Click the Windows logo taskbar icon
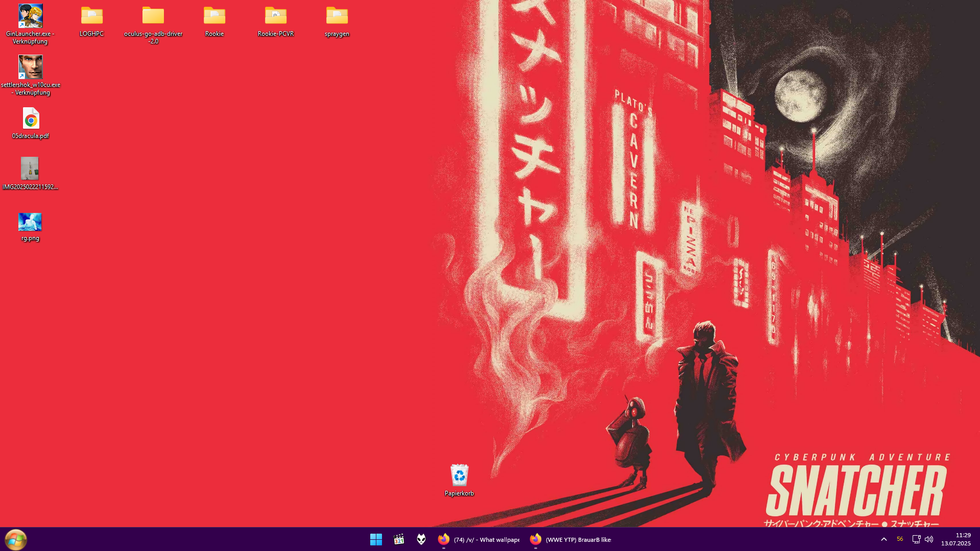Viewport: 980px width, 551px height. point(376,539)
